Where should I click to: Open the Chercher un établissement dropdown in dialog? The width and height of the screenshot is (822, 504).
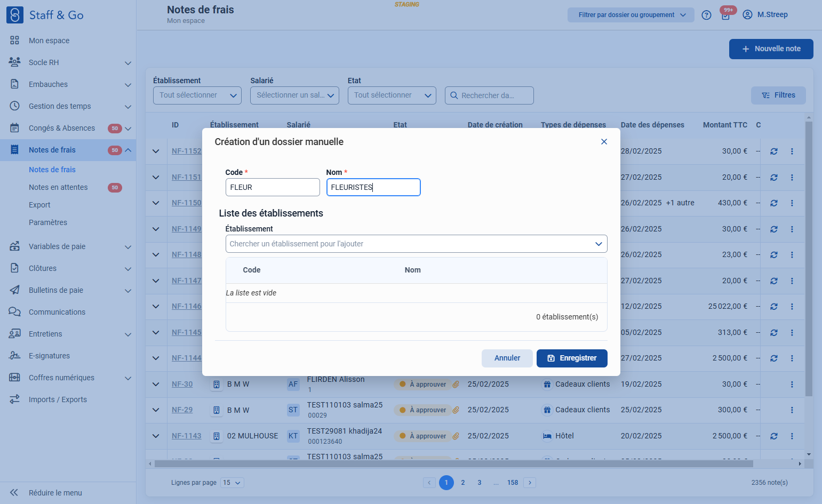tap(416, 244)
